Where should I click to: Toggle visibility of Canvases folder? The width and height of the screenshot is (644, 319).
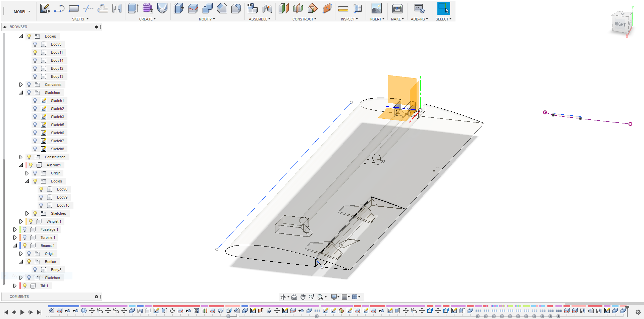[29, 85]
